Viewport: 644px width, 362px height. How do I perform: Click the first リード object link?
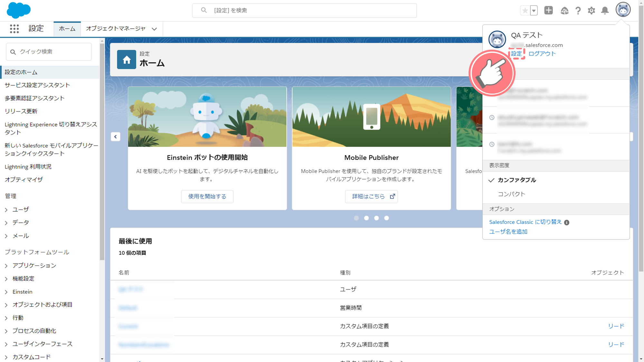pyautogui.click(x=616, y=326)
